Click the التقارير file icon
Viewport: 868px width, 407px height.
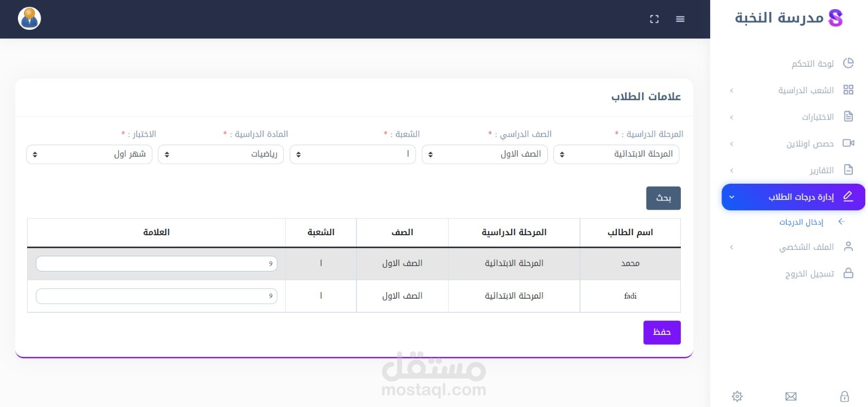848,170
